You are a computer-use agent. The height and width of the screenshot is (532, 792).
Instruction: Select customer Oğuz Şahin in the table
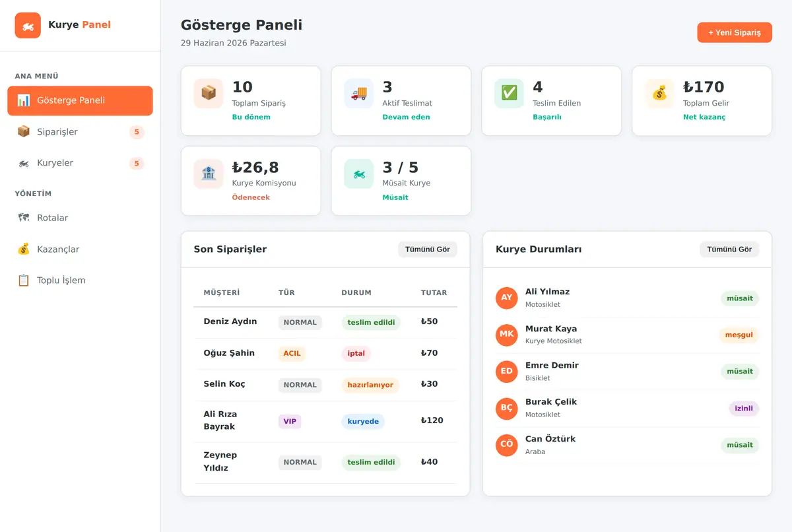pos(229,353)
